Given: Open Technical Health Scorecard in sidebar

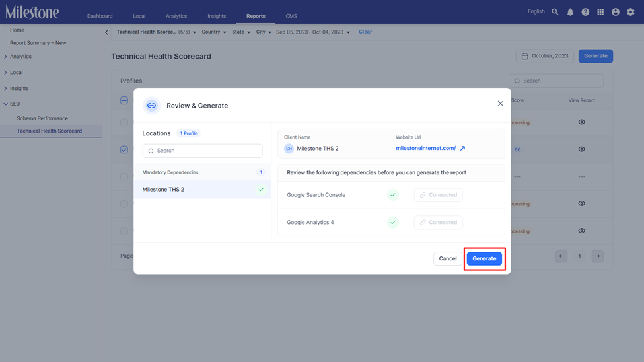Looking at the screenshot, I should pos(50,131).
